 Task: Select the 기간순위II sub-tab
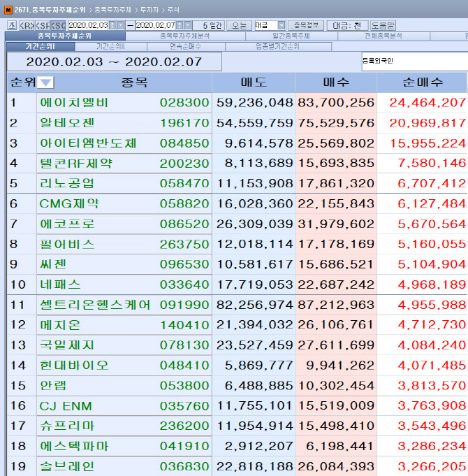pos(110,46)
